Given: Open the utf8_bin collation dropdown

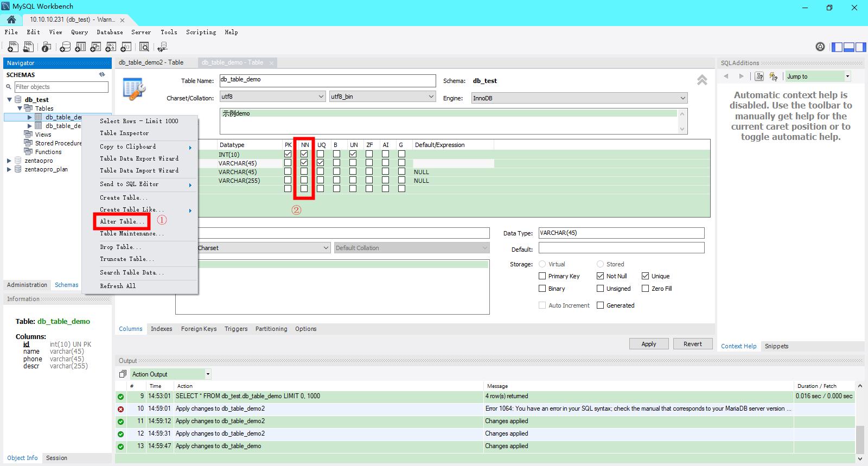Looking at the screenshot, I should (x=382, y=97).
